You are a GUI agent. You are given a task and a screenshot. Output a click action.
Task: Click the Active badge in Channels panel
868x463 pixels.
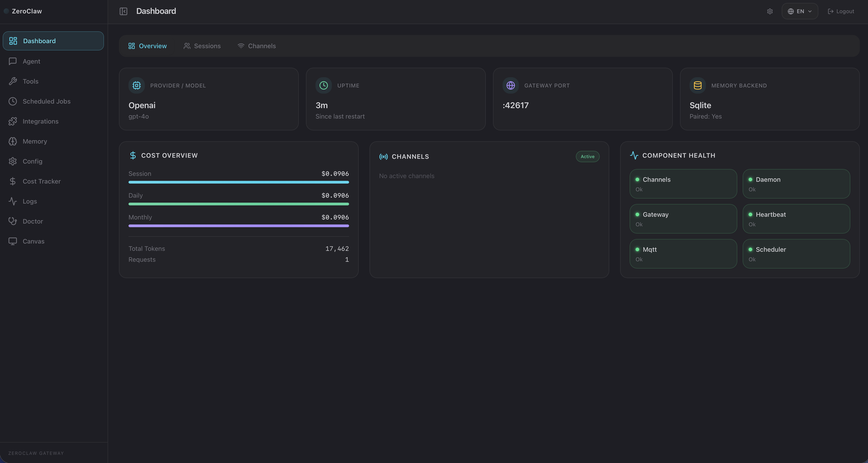587,157
